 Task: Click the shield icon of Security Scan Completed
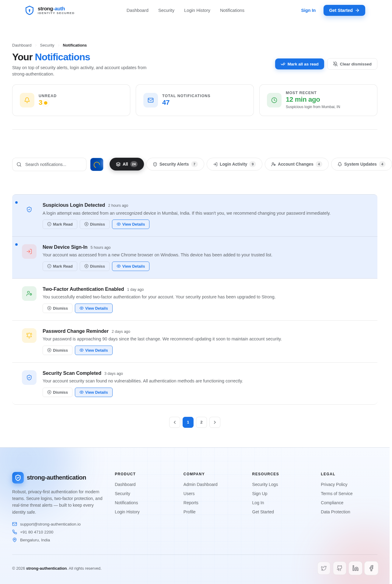[29, 378]
